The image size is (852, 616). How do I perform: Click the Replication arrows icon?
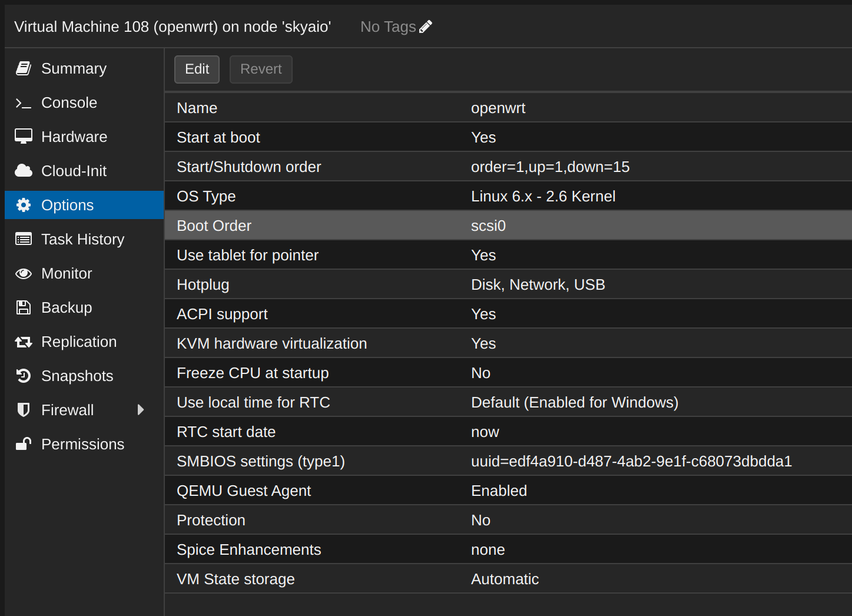coord(24,342)
